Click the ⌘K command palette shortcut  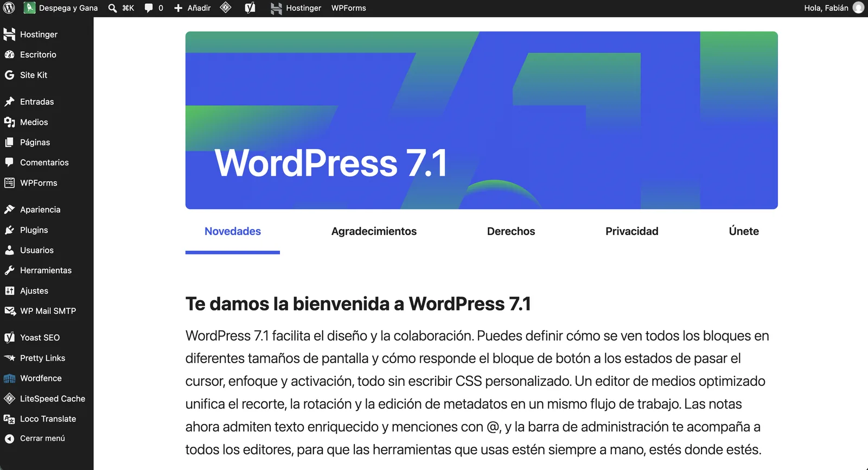click(x=128, y=8)
